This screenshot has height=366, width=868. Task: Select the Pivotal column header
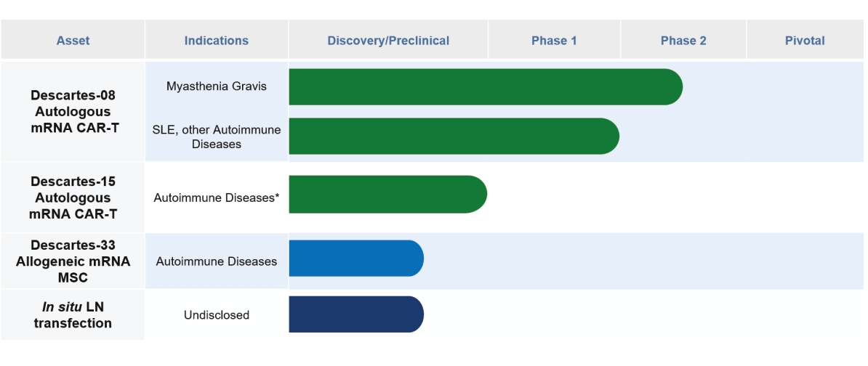tap(805, 41)
